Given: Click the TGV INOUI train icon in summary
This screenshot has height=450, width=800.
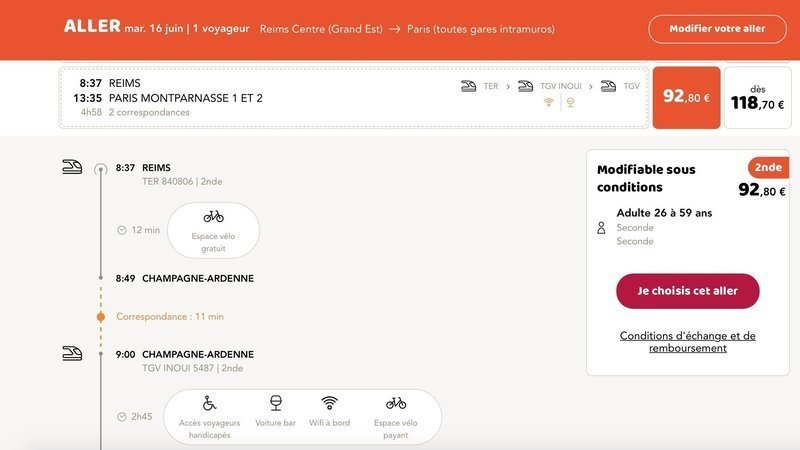Looking at the screenshot, I should tap(525, 86).
